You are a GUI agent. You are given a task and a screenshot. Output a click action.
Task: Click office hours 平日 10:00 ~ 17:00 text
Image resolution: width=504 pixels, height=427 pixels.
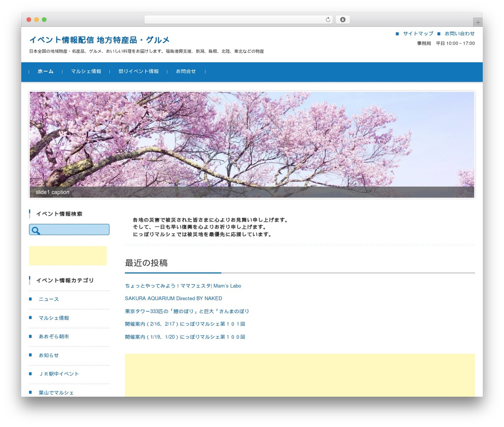[455, 43]
